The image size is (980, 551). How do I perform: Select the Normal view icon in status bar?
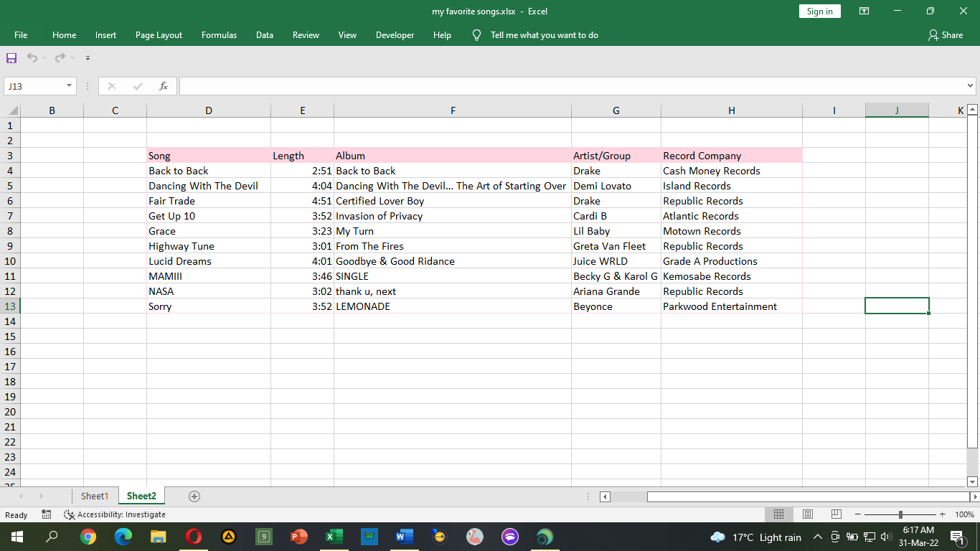(x=778, y=514)
